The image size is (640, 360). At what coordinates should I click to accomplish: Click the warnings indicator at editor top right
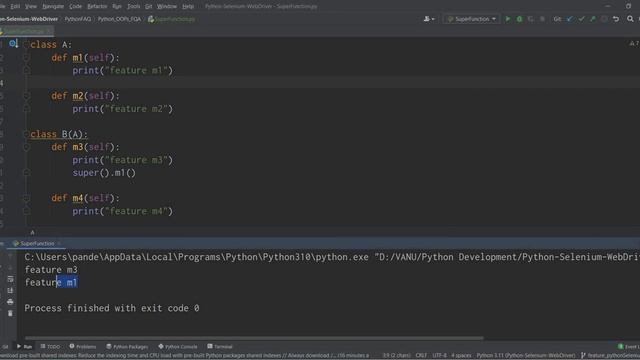pyautogui.click(x=634, y=43)
